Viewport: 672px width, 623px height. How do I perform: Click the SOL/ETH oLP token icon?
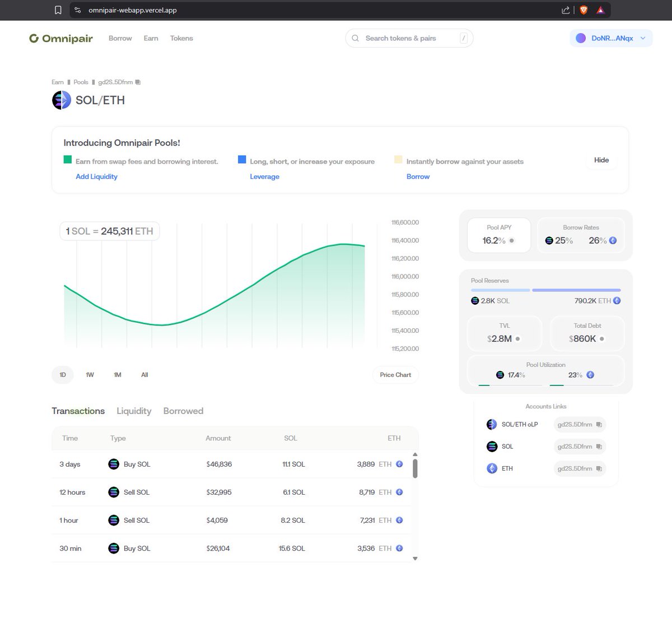[492, 424]
